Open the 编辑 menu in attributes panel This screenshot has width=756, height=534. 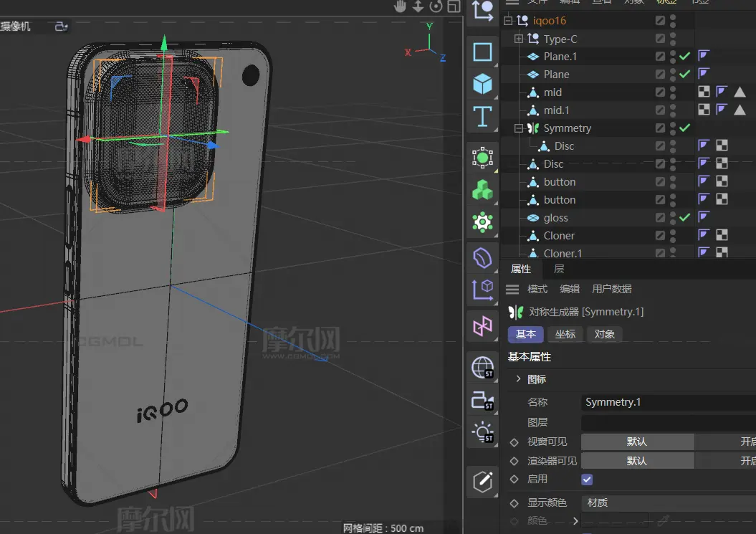coord(570,289)
